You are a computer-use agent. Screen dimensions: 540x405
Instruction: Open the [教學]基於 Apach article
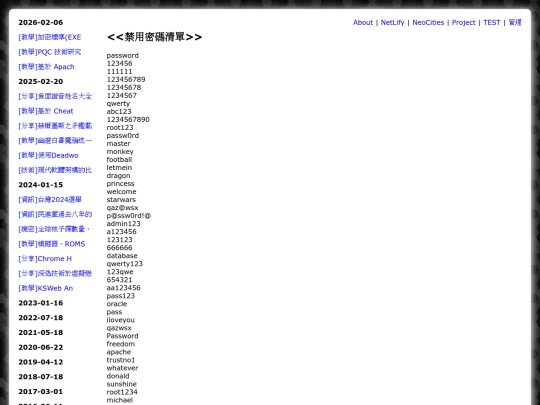(x=46, y=67)
